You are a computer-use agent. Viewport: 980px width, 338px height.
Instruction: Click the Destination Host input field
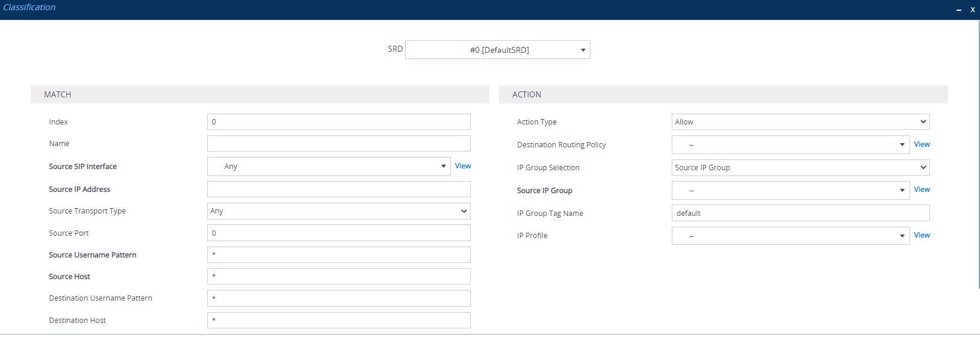point(338,321)
